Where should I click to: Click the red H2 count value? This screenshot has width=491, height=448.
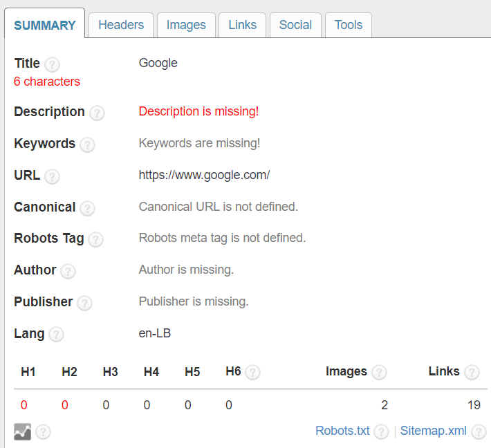[65, 405]
